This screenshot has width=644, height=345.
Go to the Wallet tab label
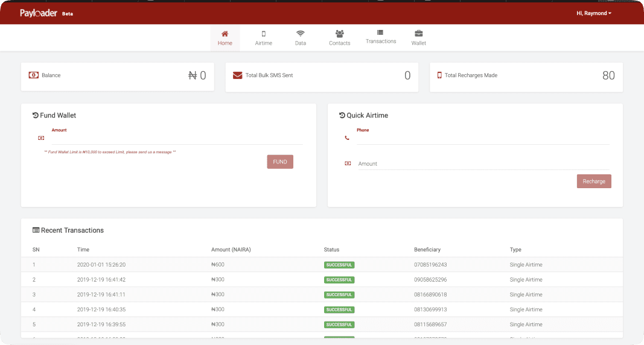419,43
